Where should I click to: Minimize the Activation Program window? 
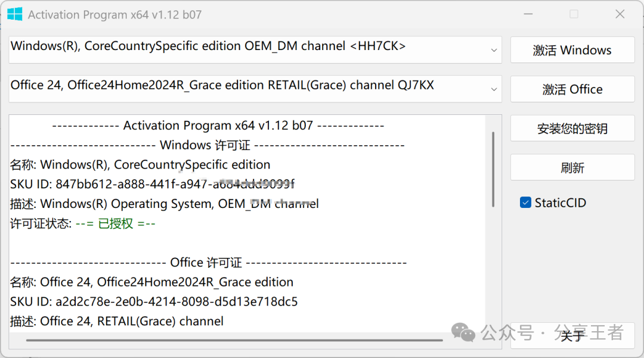point(528,14)
